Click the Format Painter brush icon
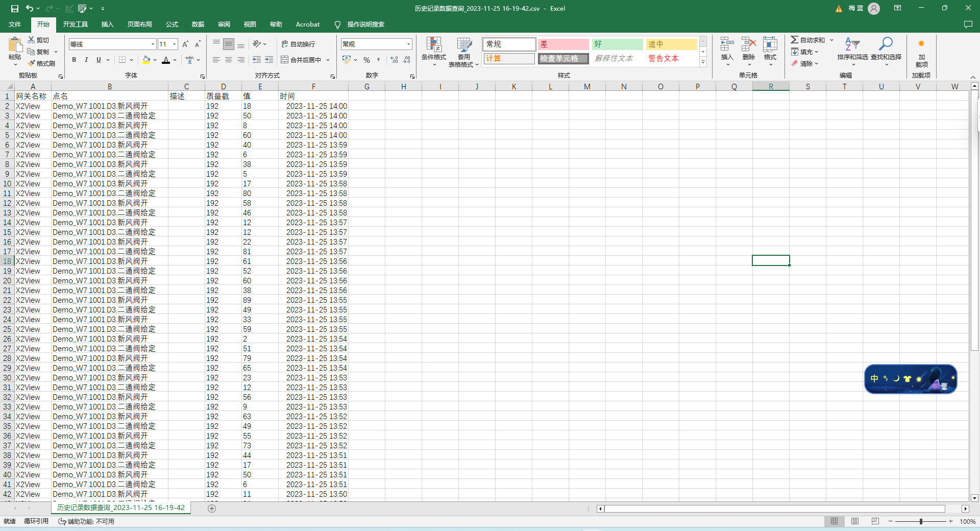Screen dimensions: 980x531 [32, 63]
